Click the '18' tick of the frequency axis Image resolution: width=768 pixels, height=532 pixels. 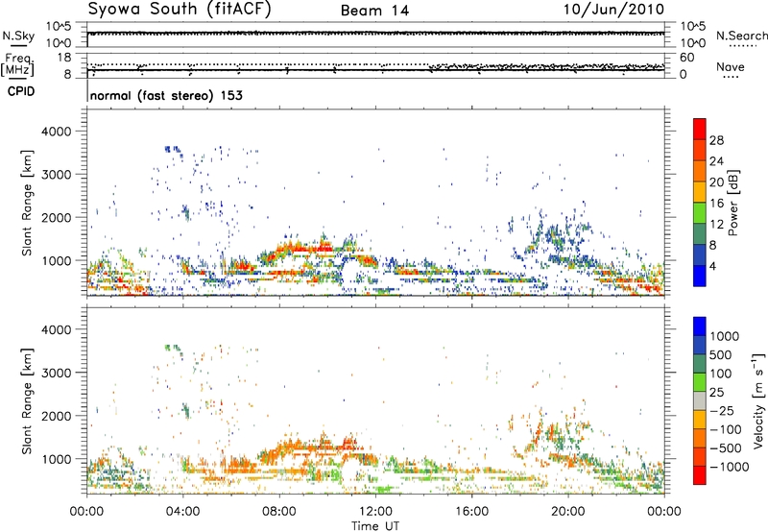coord(64,58)
